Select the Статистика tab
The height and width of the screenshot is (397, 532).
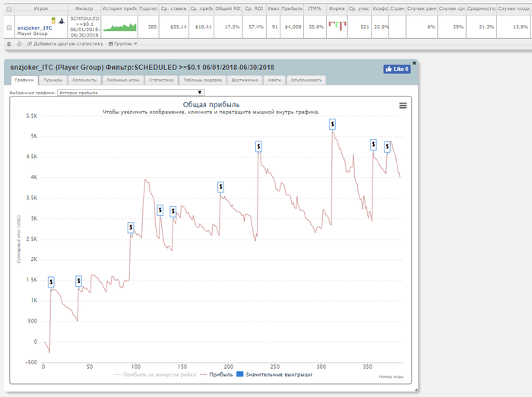click(161, 80)
